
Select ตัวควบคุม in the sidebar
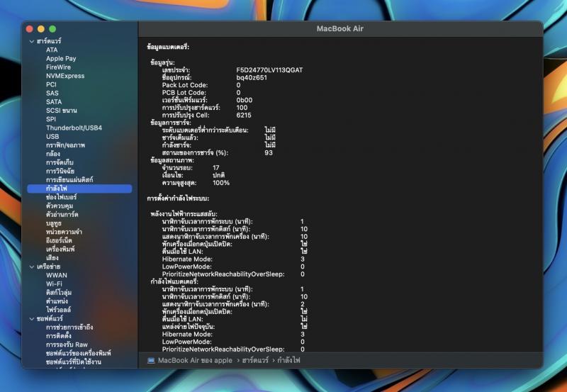(60, 206)
